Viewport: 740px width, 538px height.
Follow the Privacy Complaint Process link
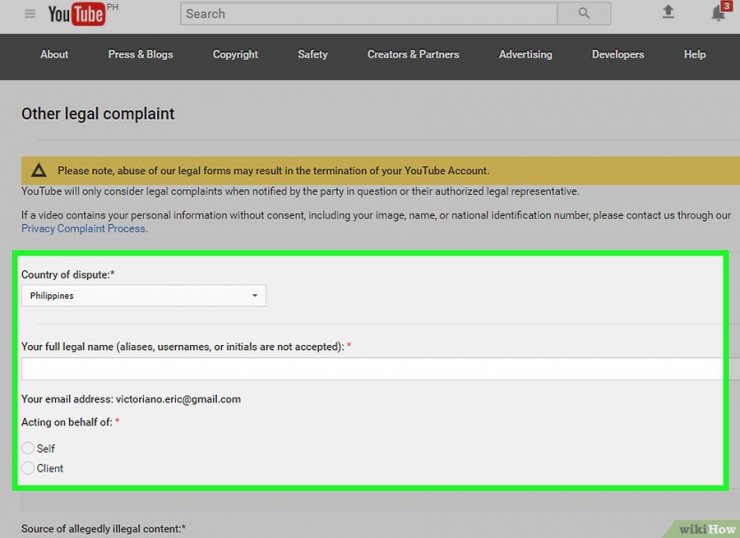point(84,228)
